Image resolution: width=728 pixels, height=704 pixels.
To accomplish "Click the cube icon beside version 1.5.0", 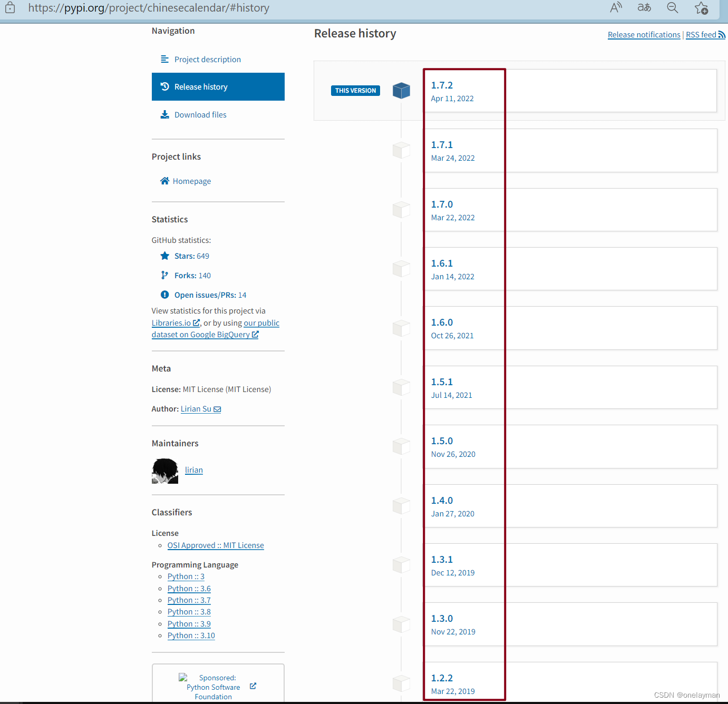I will (x=401, y=446).
